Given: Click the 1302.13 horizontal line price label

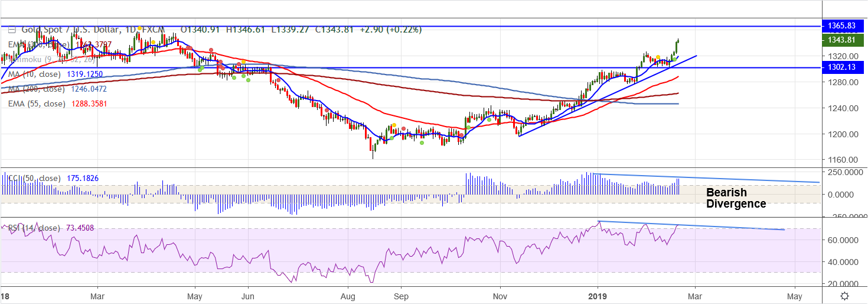Looking at the screenshot, I should 842,67.
